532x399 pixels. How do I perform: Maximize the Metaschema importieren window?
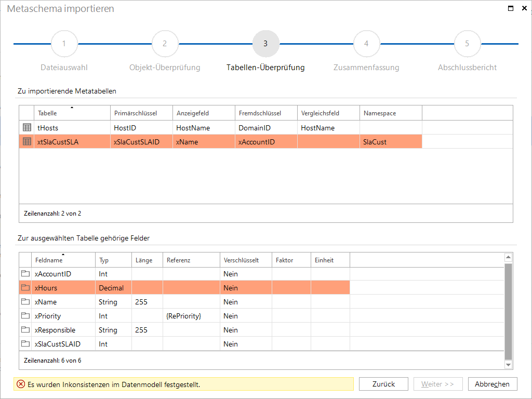pyautogui.click(x=511, y=8)
